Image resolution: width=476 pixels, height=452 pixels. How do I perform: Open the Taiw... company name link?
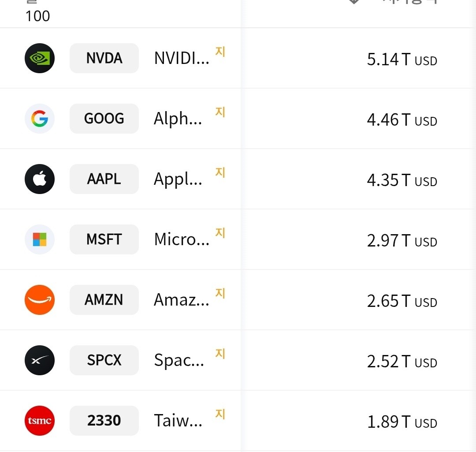click(x=178, y=421)
